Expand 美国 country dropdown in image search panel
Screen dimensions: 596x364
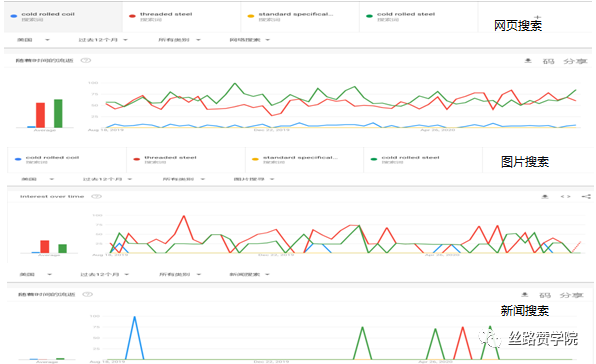coord(38,179)
